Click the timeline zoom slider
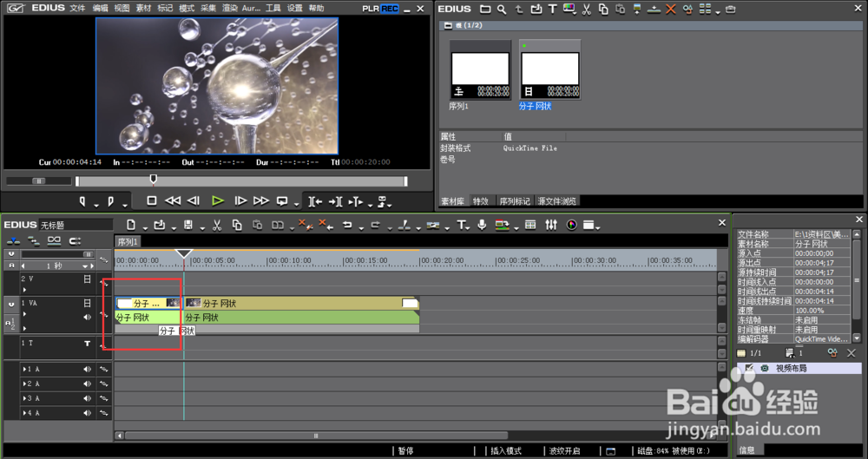868x459 pixels. [x=57, y=254]
